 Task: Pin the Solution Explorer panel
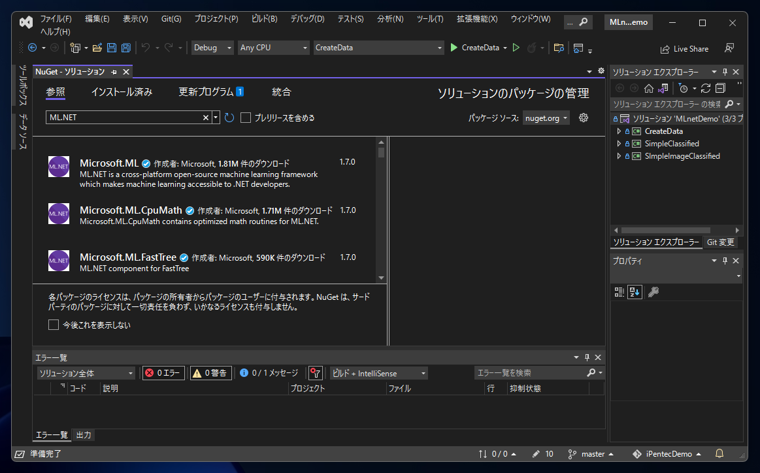pyautogui.click(x=725, y=72)
